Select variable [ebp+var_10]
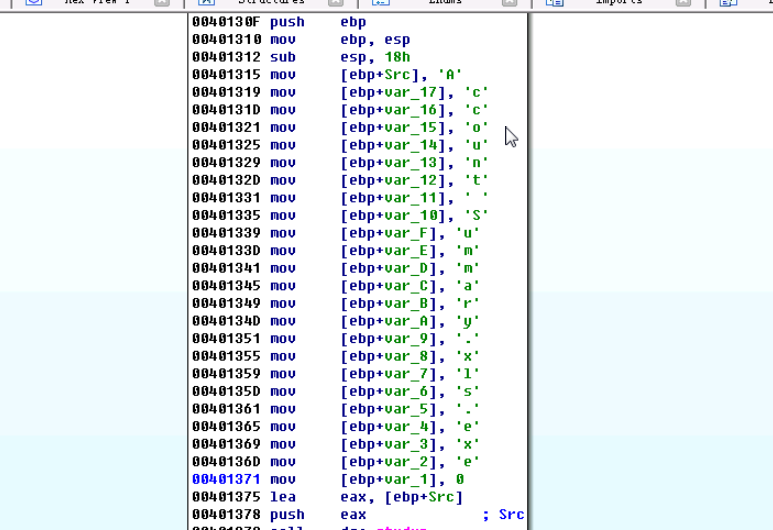 pos(393,216)
